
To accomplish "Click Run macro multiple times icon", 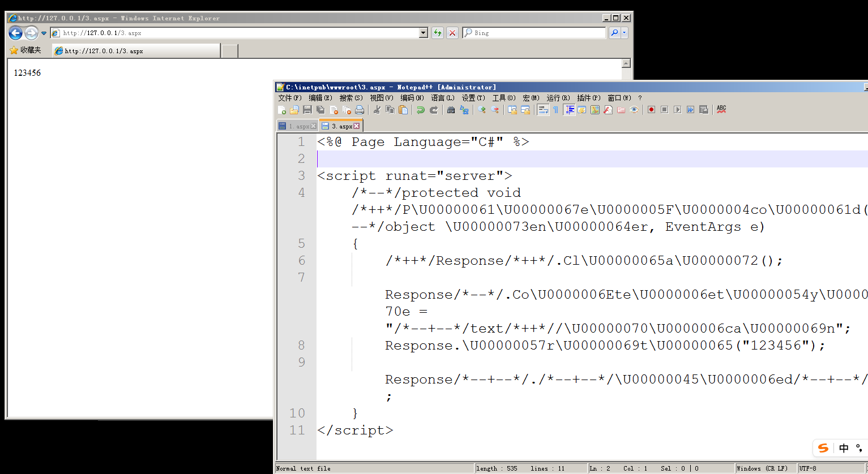I will point(691,110).
